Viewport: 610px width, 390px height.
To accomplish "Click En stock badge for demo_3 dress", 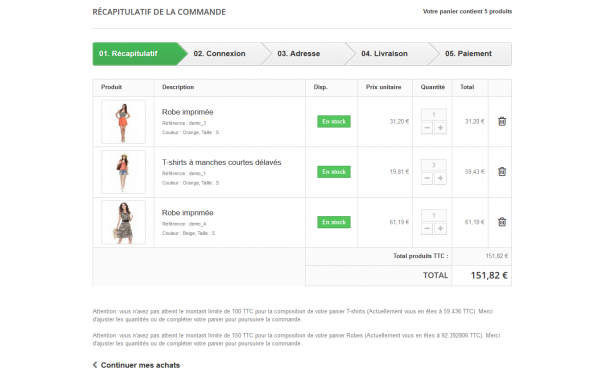I will pos(334,121).
